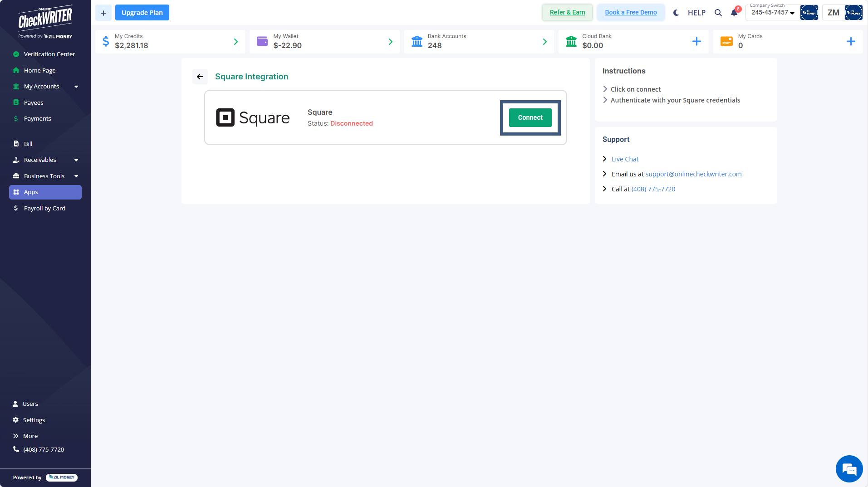Screen dimensions: 868x487
Task: Open the Bill page from the sidebar
Action: 28,144
